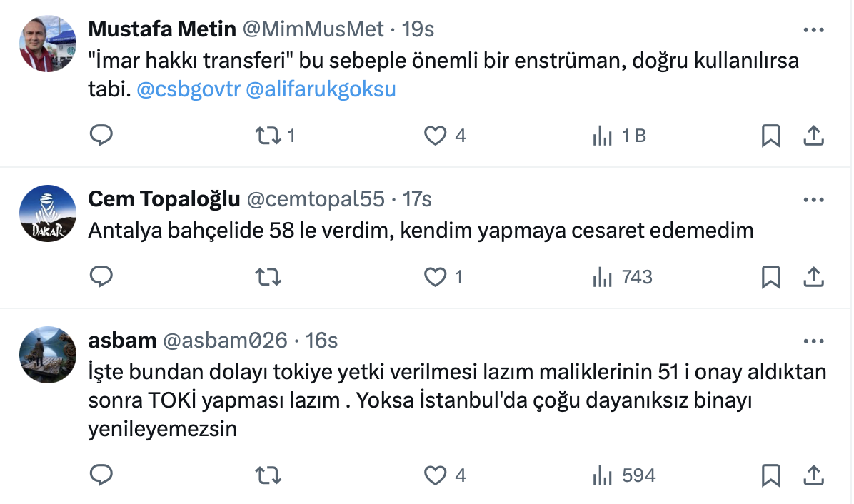Open Cem Topaloğlu's Dakar profile picture

[48, 213]
